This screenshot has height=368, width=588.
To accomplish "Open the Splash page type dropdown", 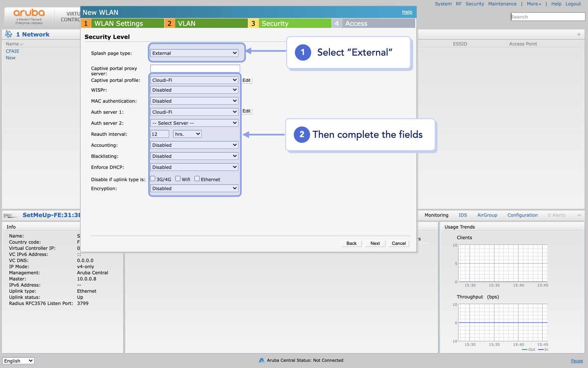I will pyautogui.click(x=195, y=53).
